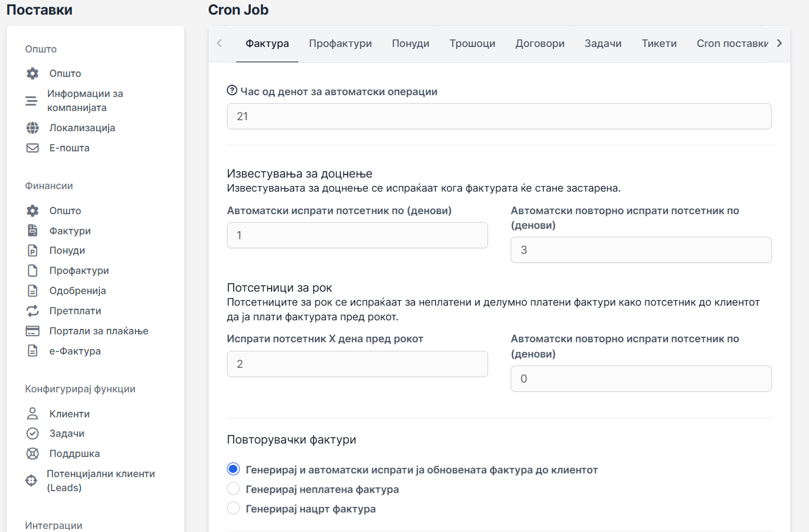The image size is (809, 532).
Task: Select Генерирај и автоматски испрати radio option
Action: [233, 470]
